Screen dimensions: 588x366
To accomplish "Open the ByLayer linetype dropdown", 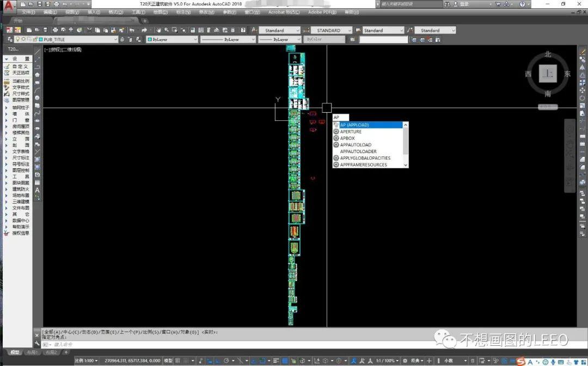I will click(253, 39).
